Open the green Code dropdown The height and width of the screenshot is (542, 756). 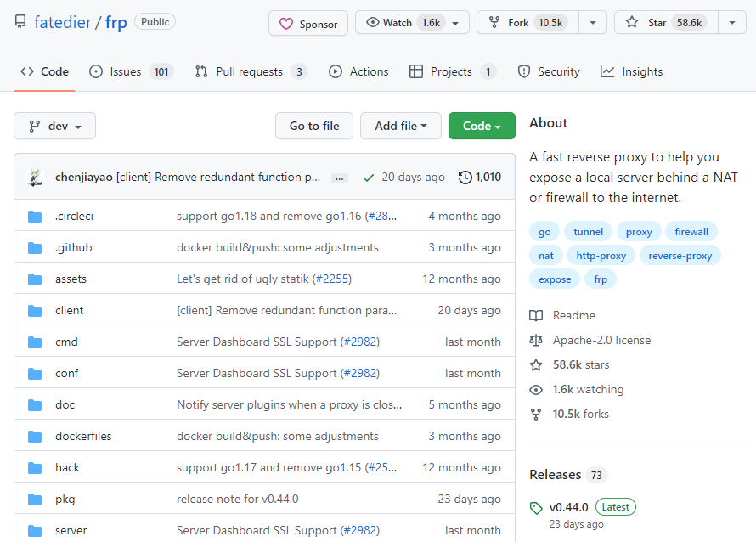[482, 125]
